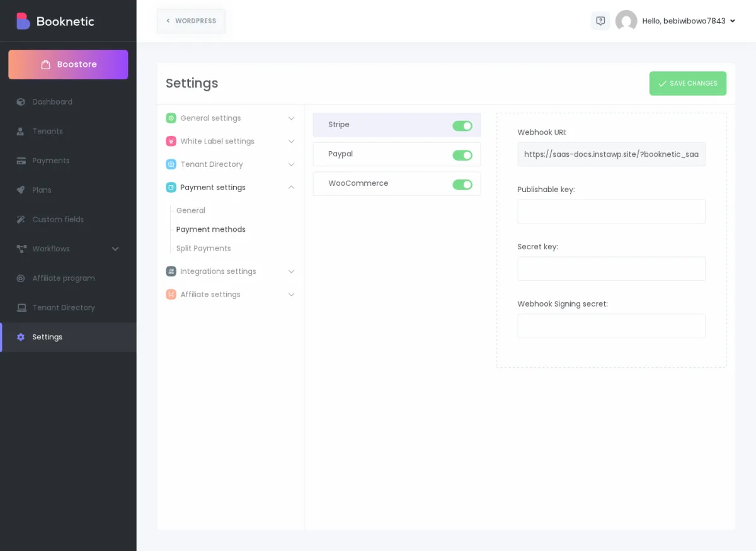Click the Tenants person icon
Screen dimensions: 756x551
pos(21,132)
